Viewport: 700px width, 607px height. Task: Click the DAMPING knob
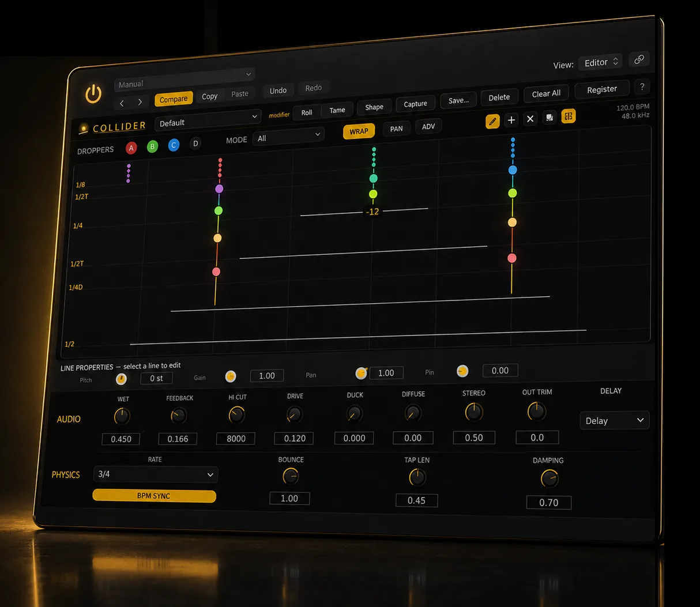[x=550, y=478]
